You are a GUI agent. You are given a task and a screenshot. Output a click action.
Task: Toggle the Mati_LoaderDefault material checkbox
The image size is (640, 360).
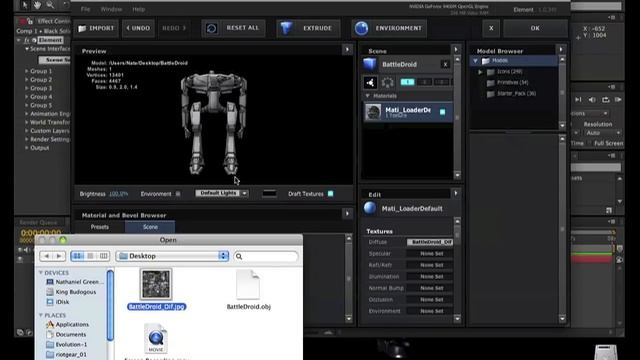coord(442,112)
